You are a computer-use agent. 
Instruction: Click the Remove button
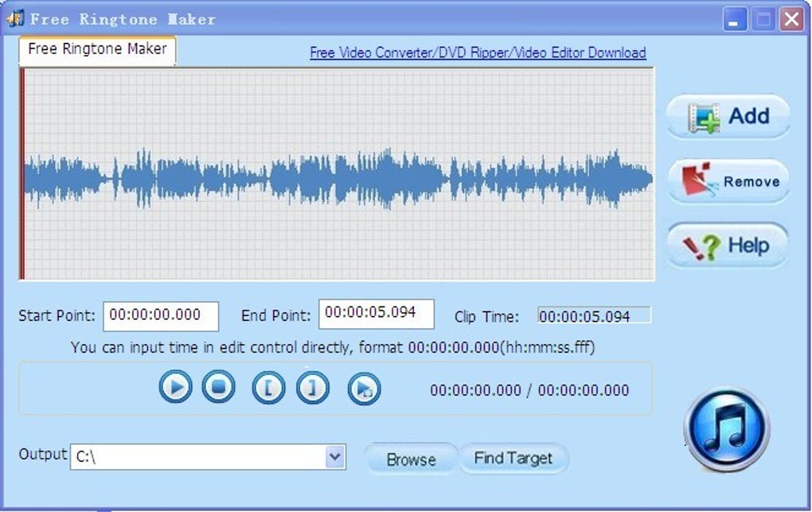[x=728, y=181]
